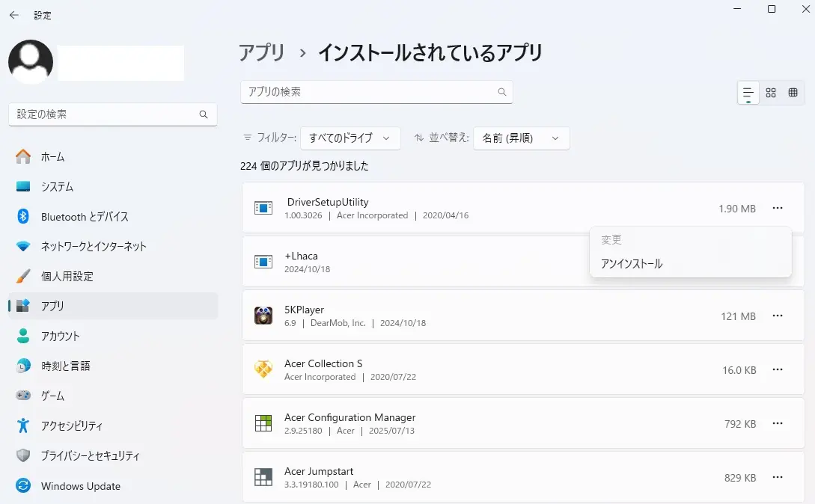
Task: Open more options for DriverSetupUtility
Action: coord(778,208)
